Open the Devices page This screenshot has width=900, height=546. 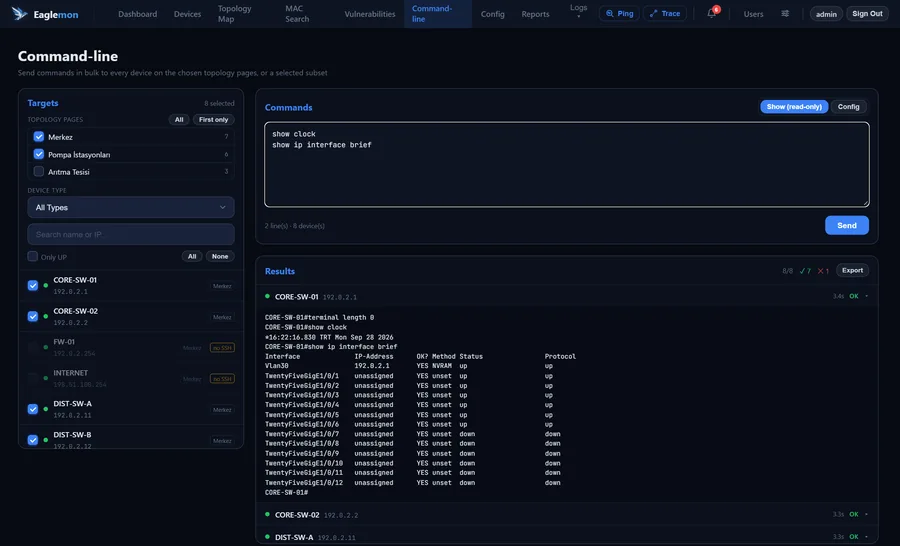coord(187,14)
